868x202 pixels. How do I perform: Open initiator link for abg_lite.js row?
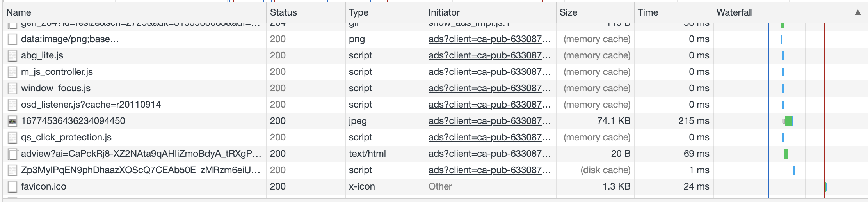coord(489,55)
